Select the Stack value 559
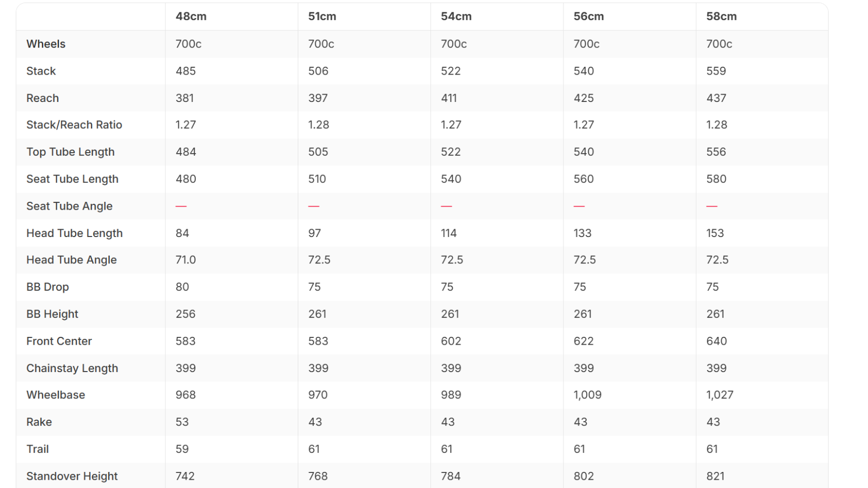The image size is (868, 488). (x=716, y=71)
